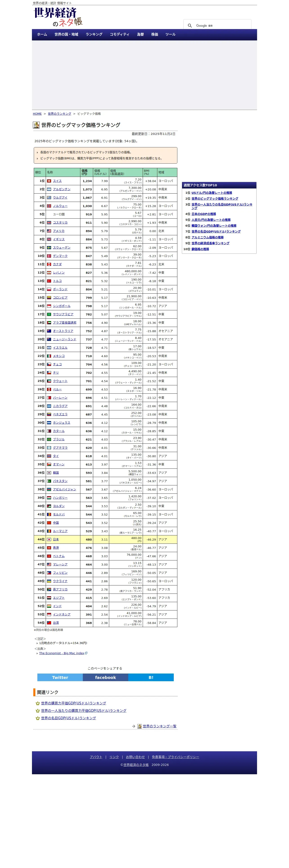
Task: Open the 為替 menu item
Action: coord(140,34)
